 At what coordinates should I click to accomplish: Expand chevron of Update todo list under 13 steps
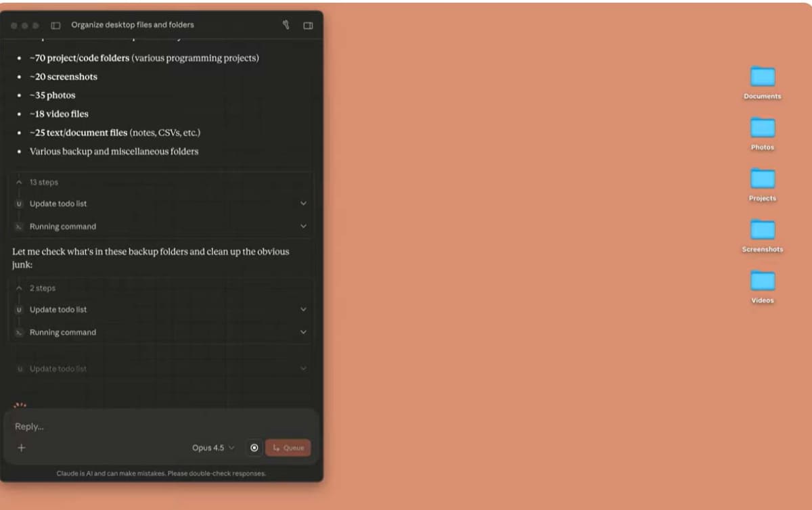[303, 204]
